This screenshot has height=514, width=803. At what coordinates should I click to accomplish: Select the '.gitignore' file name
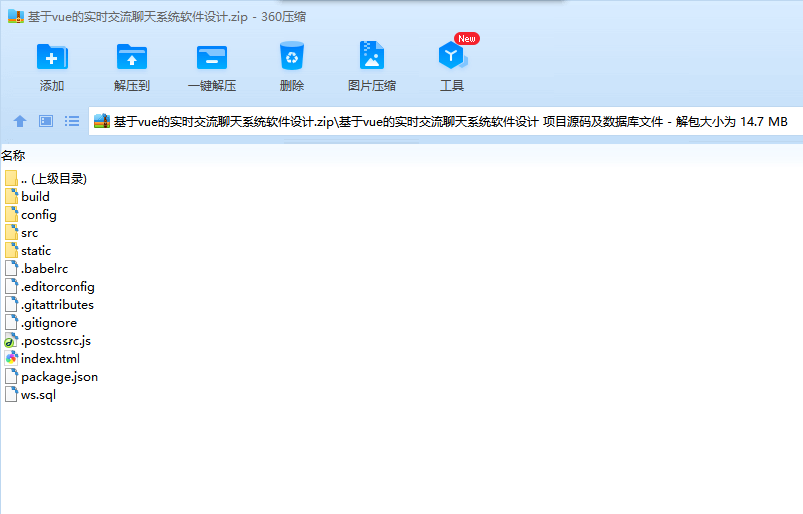click(49, 323)
